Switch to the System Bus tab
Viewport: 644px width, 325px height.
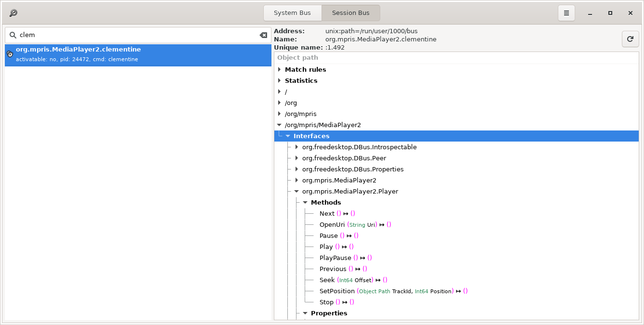pos(292,13)
